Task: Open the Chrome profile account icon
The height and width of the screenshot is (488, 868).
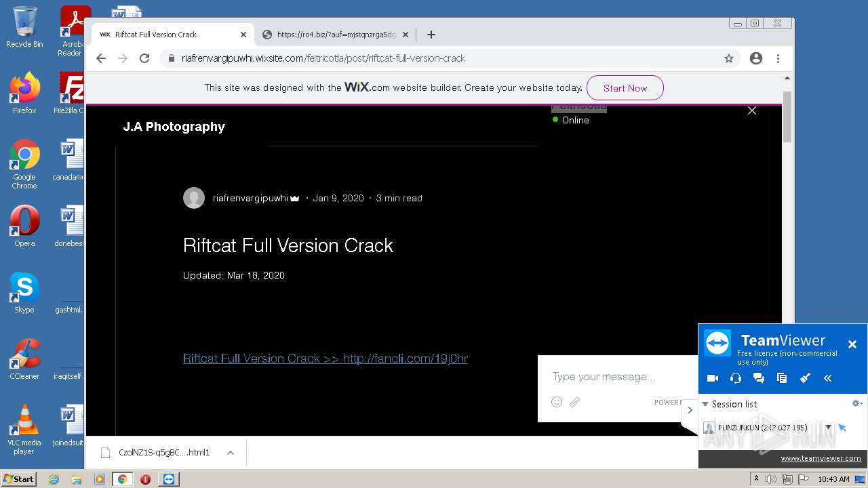Action: [756, 58]
